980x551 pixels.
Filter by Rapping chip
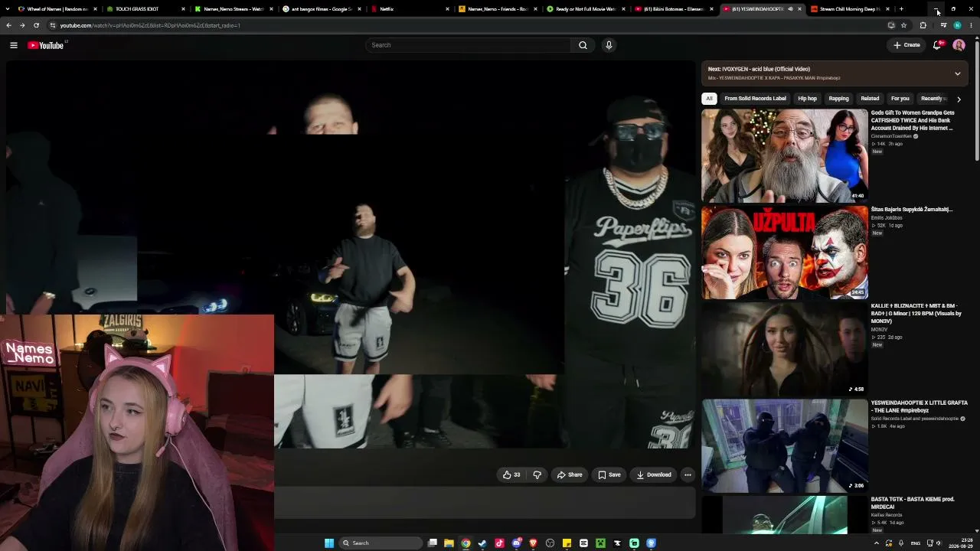[838, 99]
